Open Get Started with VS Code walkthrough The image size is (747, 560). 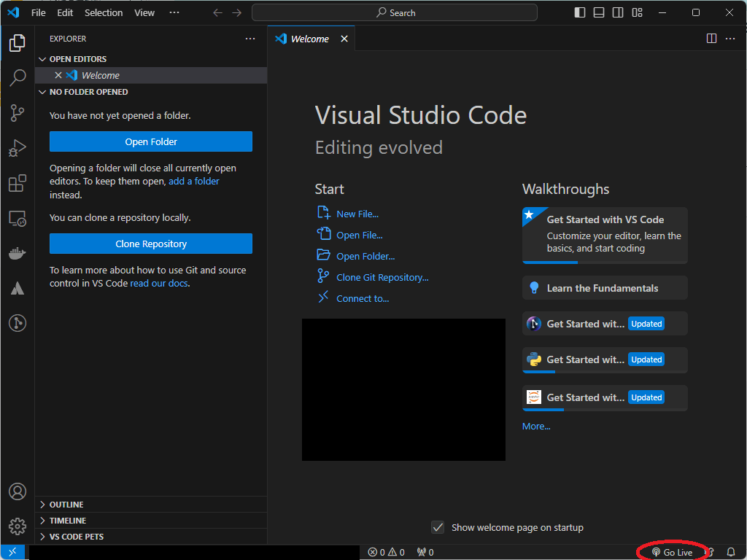[605, 236]
